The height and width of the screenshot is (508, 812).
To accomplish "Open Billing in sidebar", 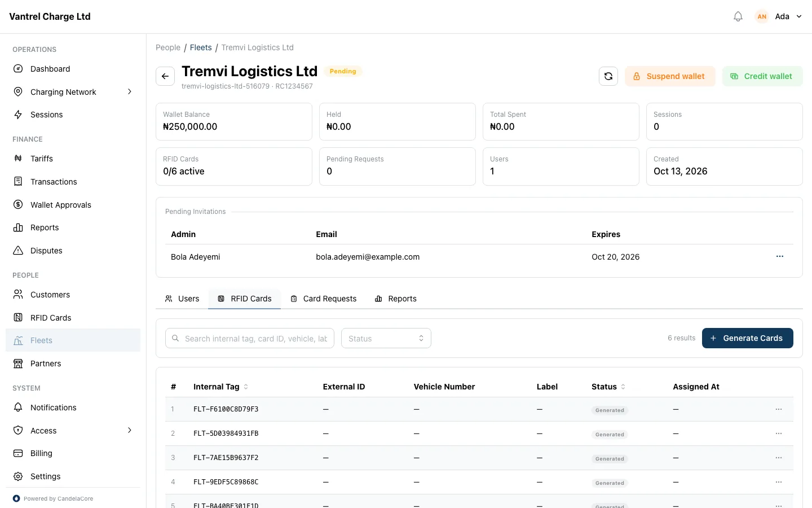I will [73, 453].
